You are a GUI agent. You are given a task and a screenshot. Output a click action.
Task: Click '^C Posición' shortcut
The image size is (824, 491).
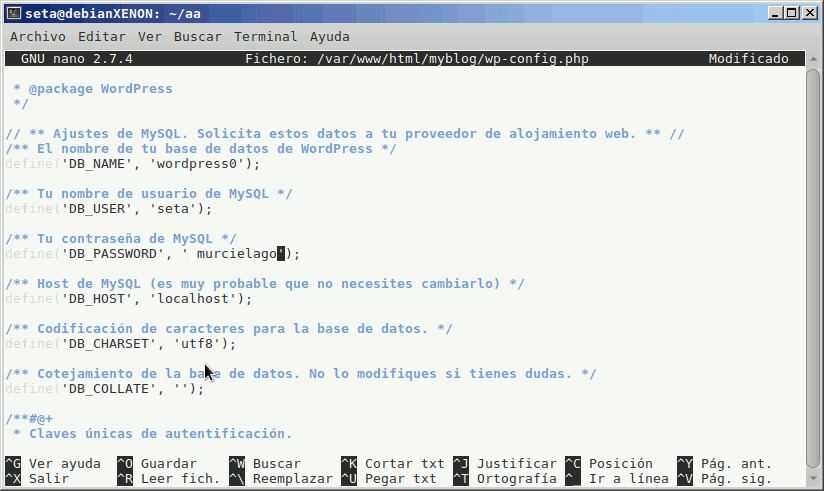pyautogui.click(x=609, y=464)
